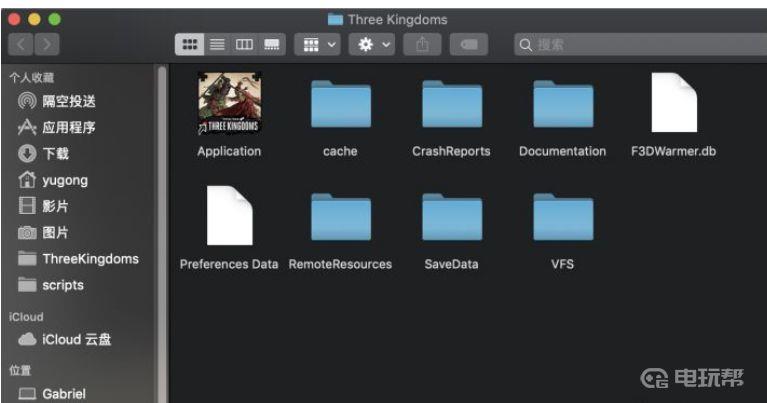This screenshot has height=403, width=767.
Task: Open AirDrop (隔空投送) in sidebar
Action: 57,101
